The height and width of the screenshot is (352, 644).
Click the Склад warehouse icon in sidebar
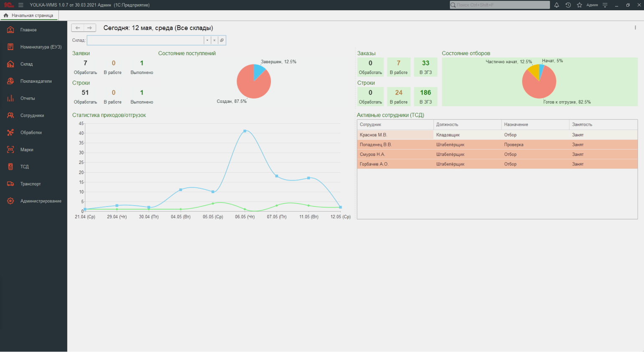click(10, 64)
